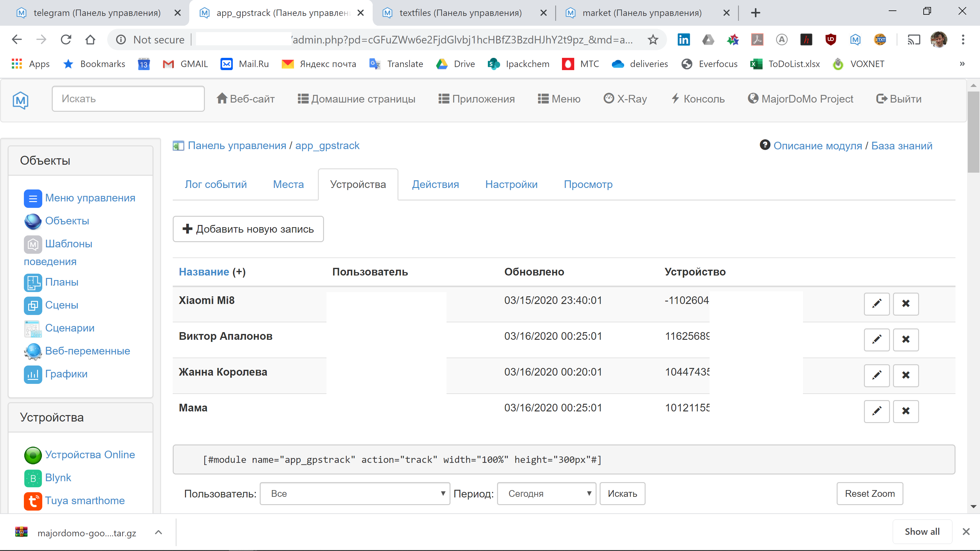
Task: Open the Период dropdown showing Сегодня
Action: (546, 493)
